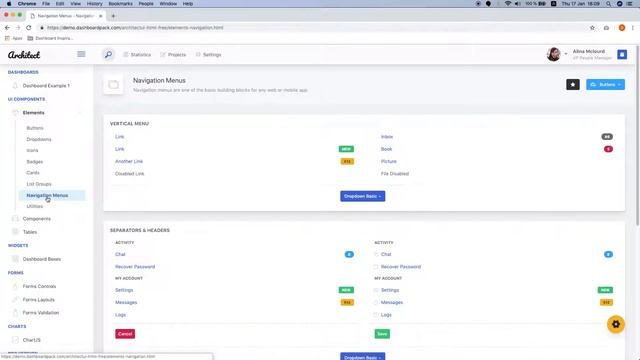Go back using Chrome back arrow

tap(7, 28)
